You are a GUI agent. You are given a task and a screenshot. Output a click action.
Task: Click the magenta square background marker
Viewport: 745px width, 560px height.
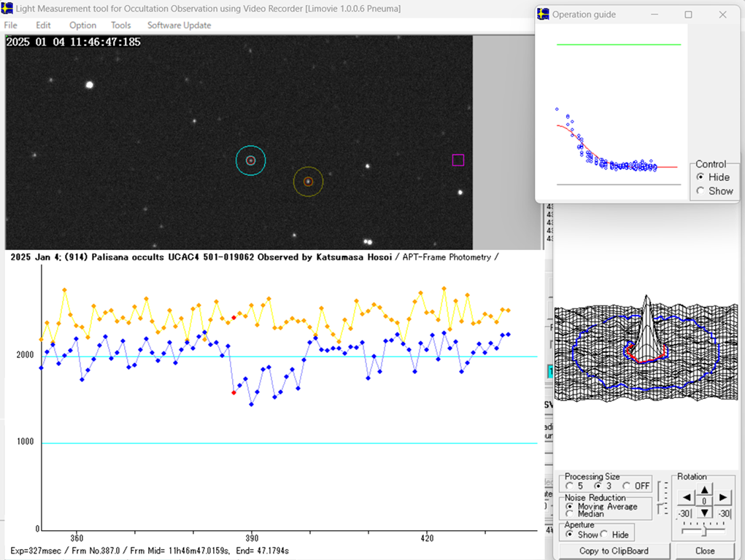(x=458, y=160)
